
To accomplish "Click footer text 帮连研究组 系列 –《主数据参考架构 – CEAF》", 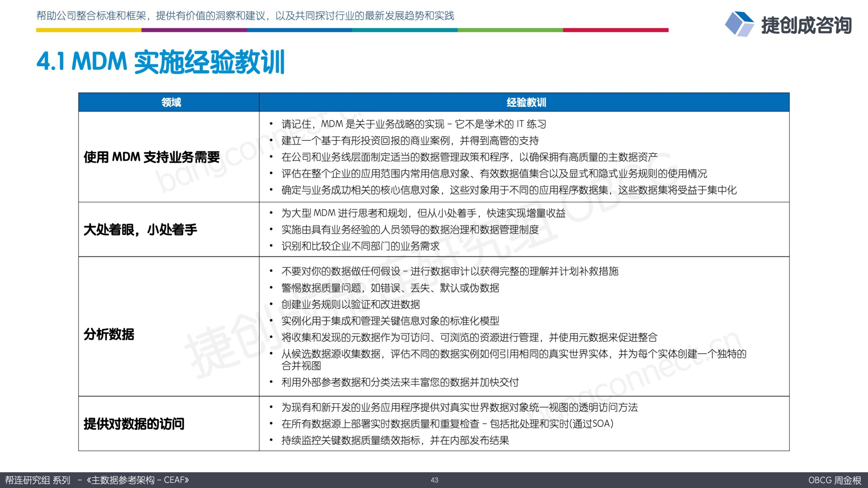I will [x=97, y=480].
